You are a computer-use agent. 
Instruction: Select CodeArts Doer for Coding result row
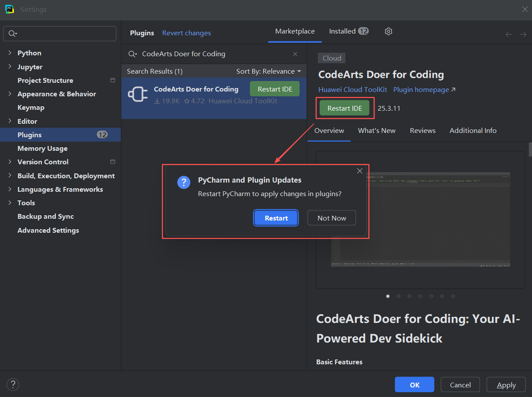tap(214, 98)
